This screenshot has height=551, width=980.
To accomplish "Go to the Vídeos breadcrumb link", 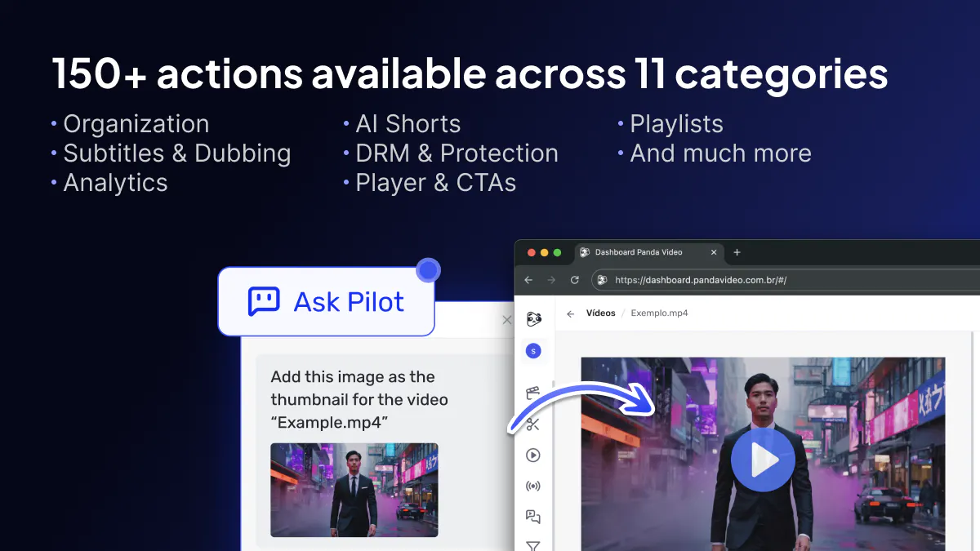I will pyautogui.click(x=601, y=313).
